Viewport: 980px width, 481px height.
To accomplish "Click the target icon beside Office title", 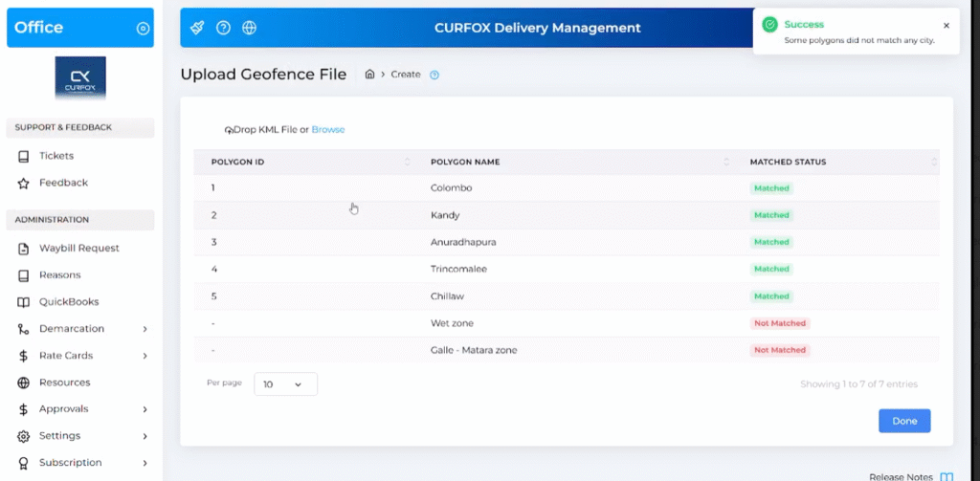I will click(x=143, y=29).
